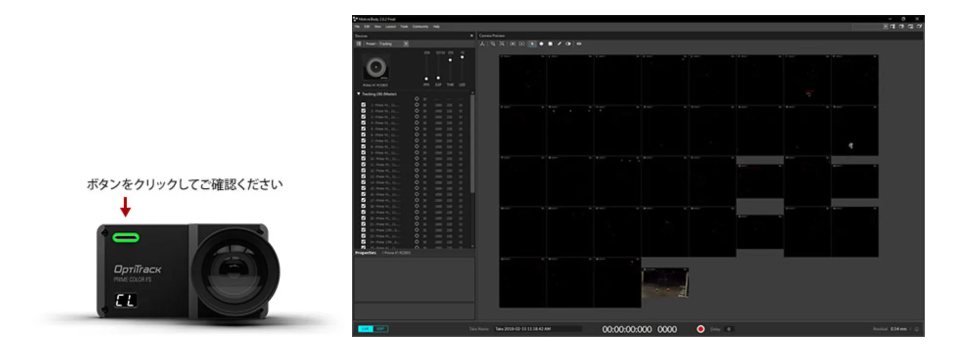Adjust the THR threshold slider handle
Screen dimensions: 980x353
(x=450, y=60)
